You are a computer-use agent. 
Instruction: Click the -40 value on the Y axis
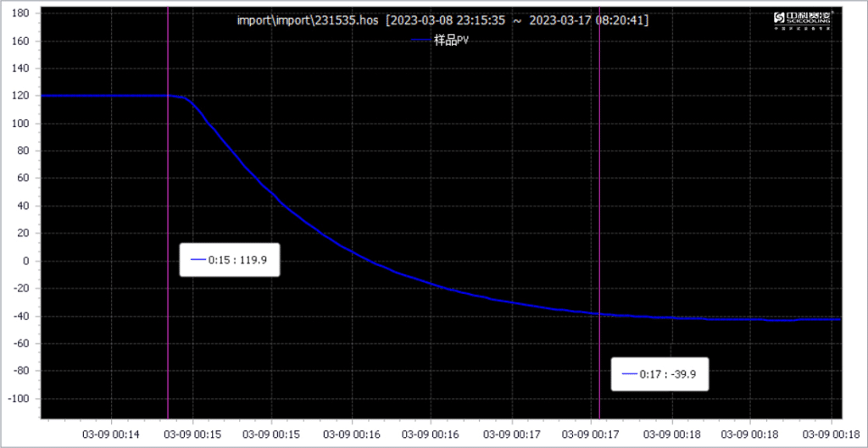(21, 317)
